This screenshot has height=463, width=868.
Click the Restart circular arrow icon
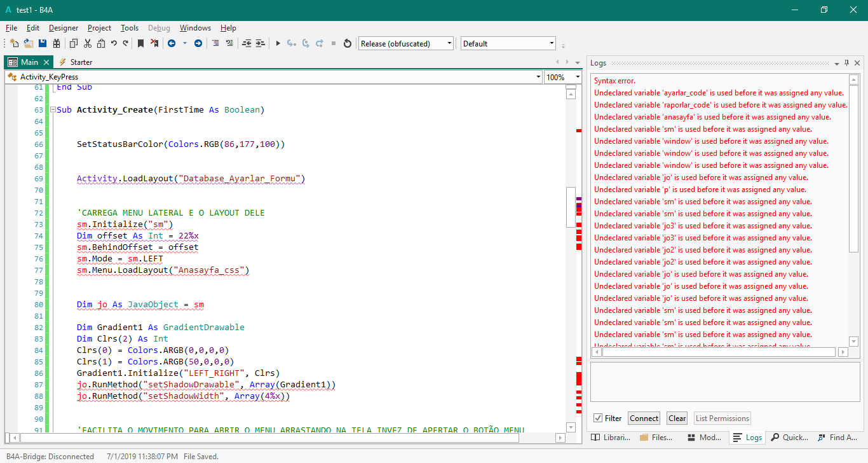pyautogui.click(x=347, y=43)
